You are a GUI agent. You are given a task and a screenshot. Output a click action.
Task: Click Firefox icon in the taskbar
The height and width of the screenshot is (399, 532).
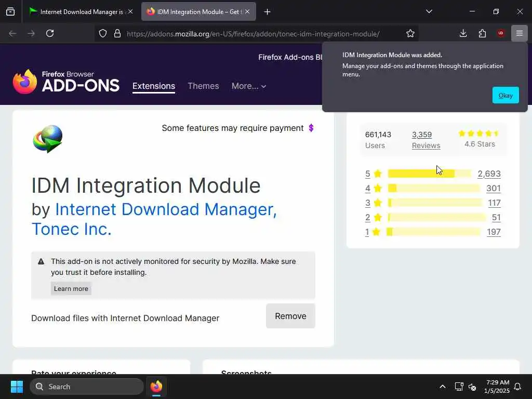pyautogui.click(x=156, y=387)
